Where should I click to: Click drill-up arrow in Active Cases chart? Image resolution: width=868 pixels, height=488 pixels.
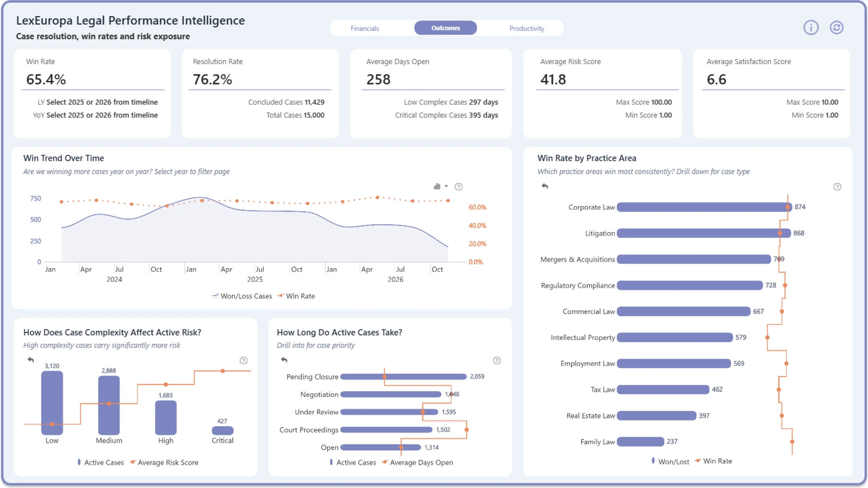pos(284,360)
